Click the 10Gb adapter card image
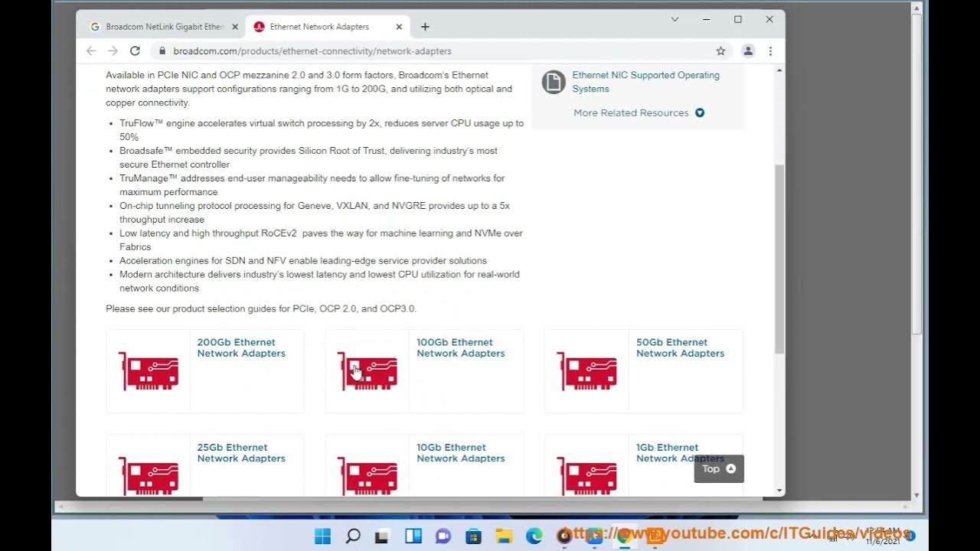Image resolution: width=980 pixels, height=551 pixels. pyautogui.click(x=367, y=476)
